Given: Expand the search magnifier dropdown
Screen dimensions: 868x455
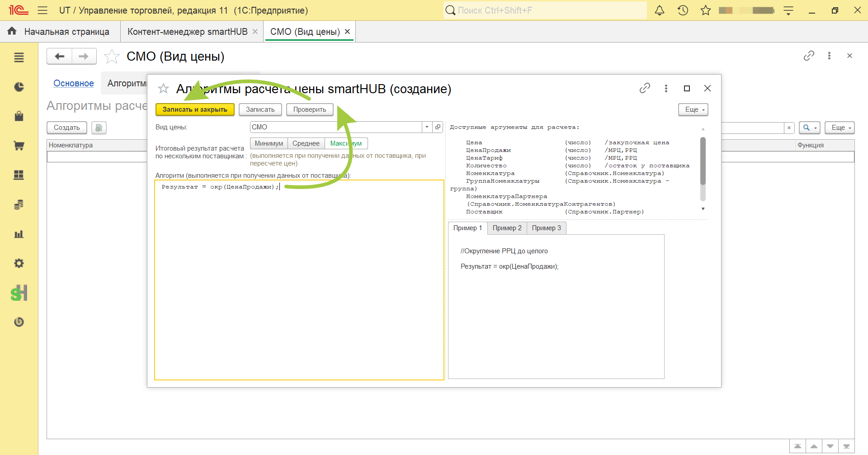Looking at the screenshot, I should pyautogui.click(x=809, y=128).
